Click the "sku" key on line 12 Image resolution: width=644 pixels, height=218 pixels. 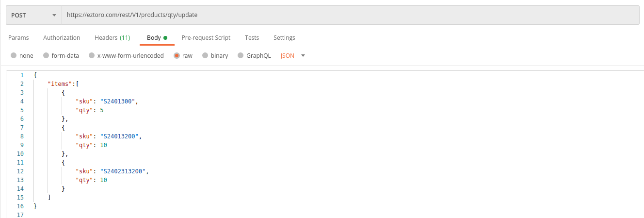tap(84, 171)
